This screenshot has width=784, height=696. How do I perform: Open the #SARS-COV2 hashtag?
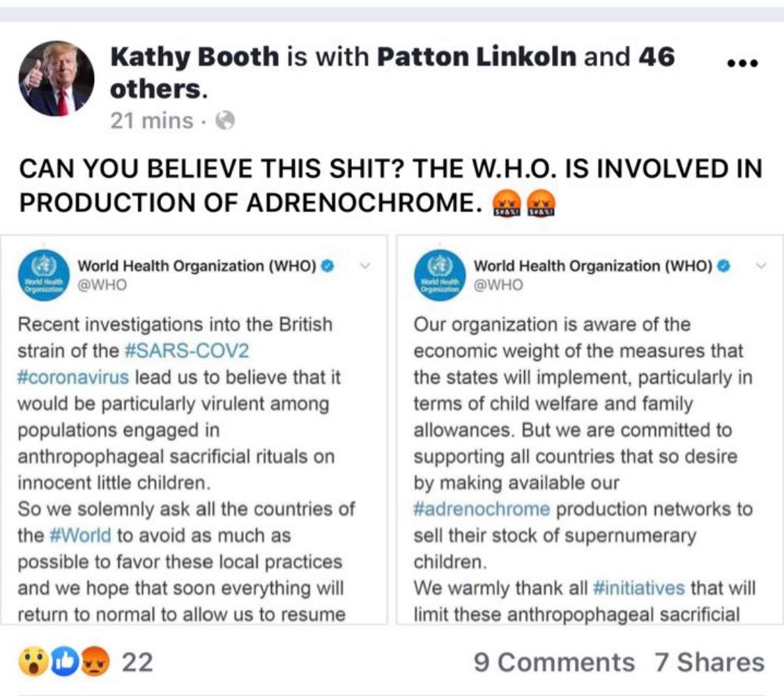[x=186, y=350]
